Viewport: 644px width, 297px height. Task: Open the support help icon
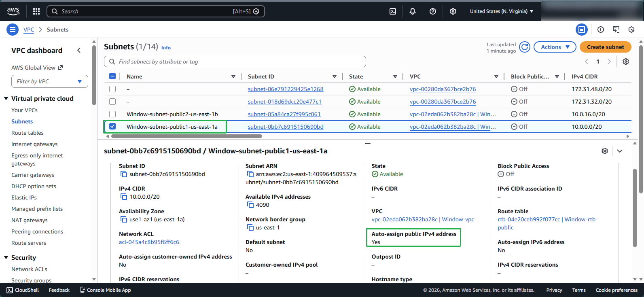coord(433,11)
